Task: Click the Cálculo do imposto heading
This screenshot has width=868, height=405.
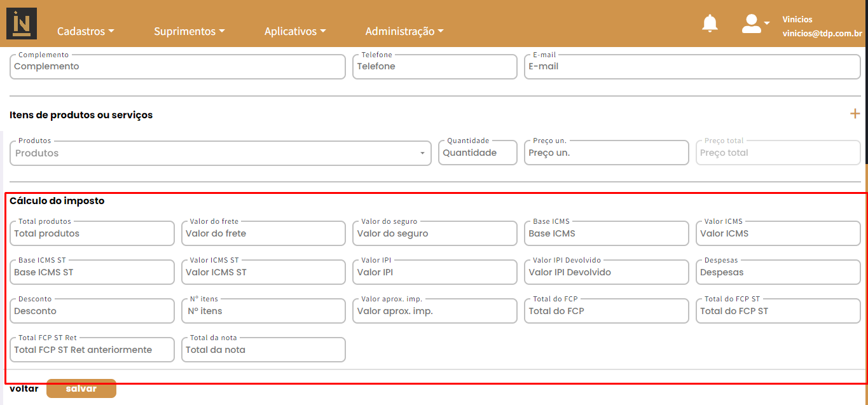Action: 57,201
